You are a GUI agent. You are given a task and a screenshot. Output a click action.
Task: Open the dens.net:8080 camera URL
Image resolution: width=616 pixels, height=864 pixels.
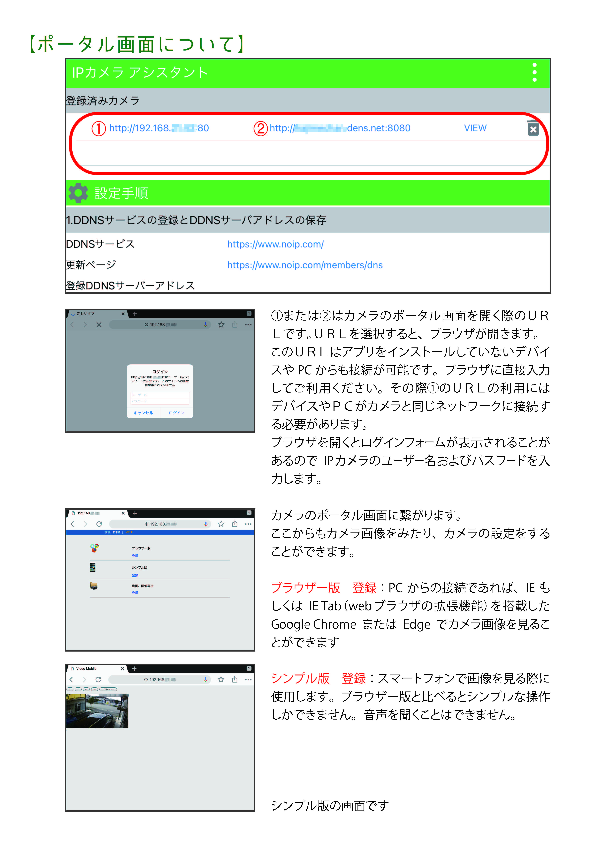pyautogui.click(x=340, y=128)
